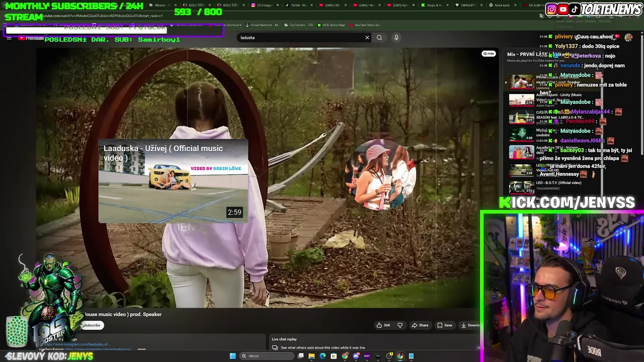Click the circular end-screen video thumbnail

click(381, 175)
